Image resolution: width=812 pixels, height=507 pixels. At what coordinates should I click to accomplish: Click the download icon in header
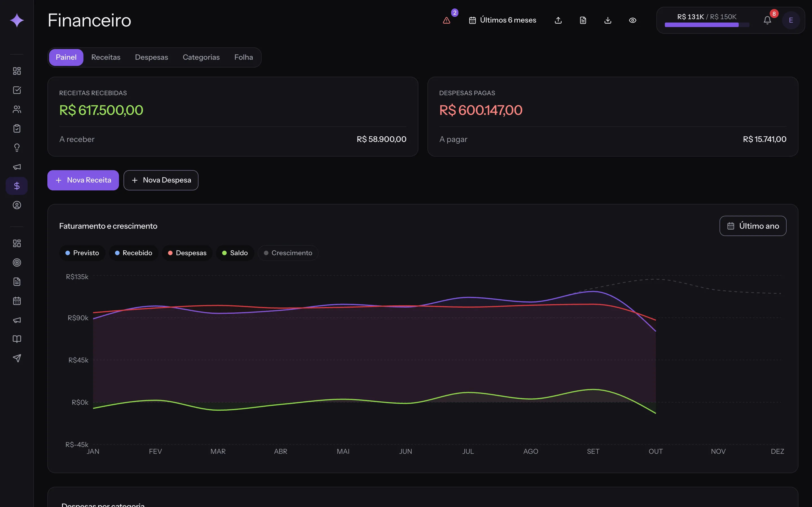pos(608,21)
